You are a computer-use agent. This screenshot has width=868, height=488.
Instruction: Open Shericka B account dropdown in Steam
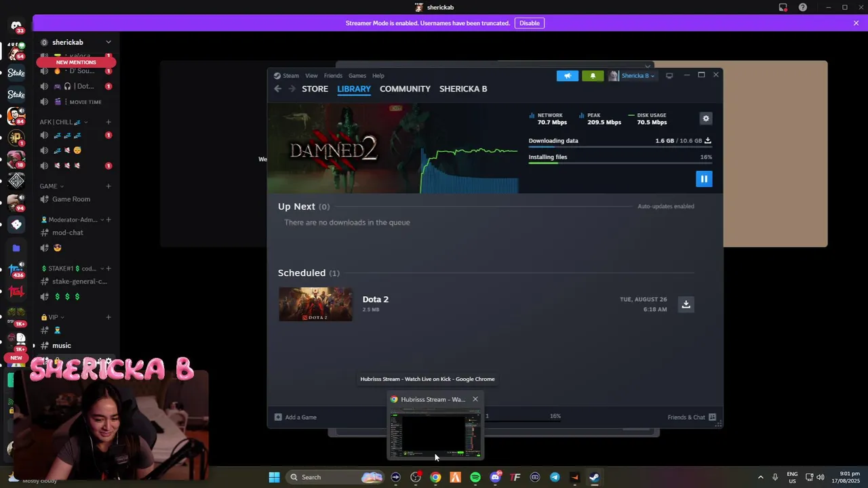[632, 76]
